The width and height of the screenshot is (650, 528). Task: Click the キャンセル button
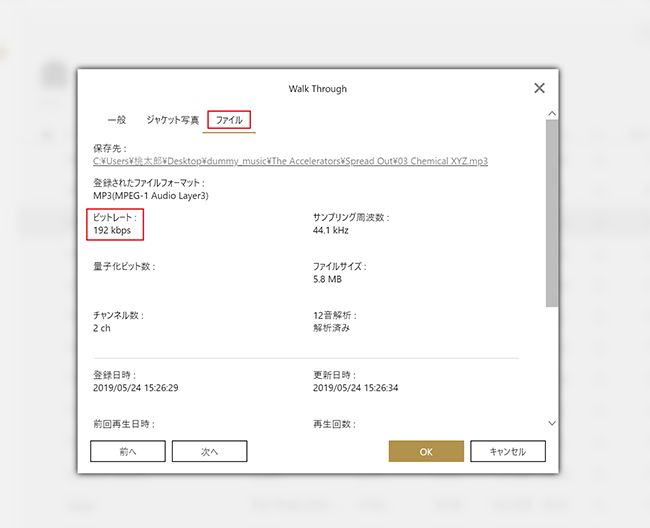(508, 451)
